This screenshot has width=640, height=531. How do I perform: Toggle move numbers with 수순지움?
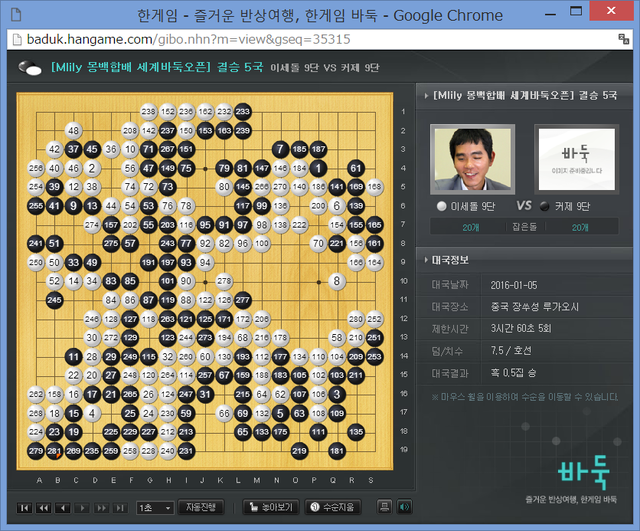pyautogui.click(x=334, y=507)
